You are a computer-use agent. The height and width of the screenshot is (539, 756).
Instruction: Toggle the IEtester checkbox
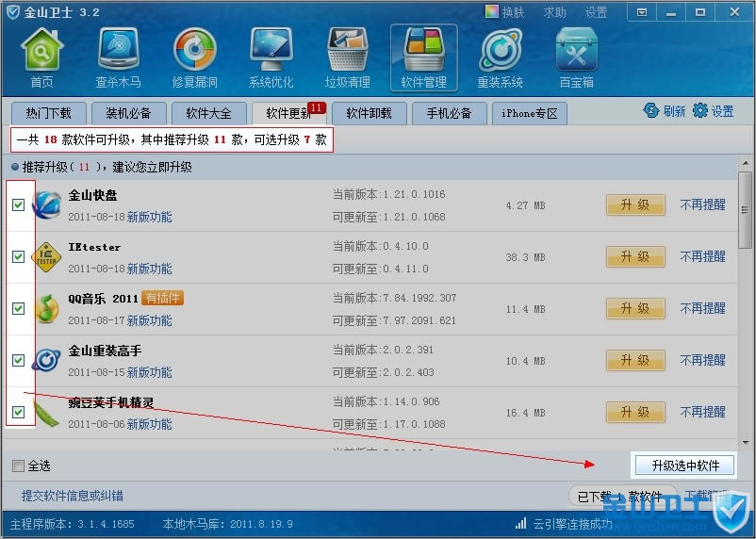18,256
